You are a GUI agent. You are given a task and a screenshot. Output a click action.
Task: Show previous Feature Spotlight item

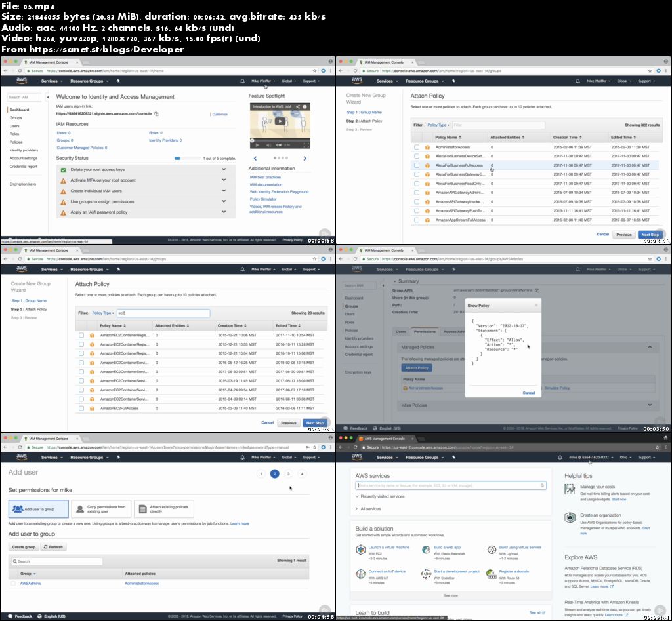(255, 159)
